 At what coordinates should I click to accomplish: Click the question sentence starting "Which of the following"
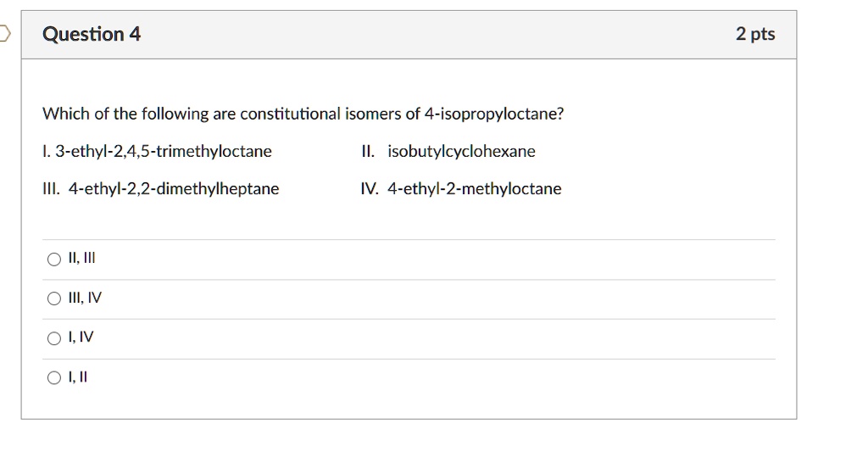(303, 114)
